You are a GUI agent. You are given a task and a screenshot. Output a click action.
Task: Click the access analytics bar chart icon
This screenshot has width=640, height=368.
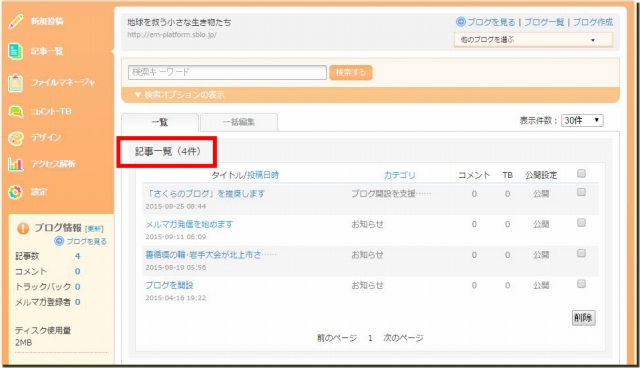(16, 164)
